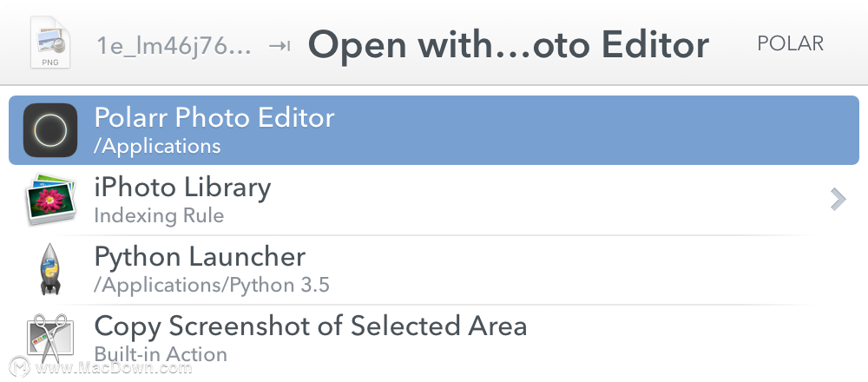Click the /Applications/Python 3.5 path

(x=212, y=285)
